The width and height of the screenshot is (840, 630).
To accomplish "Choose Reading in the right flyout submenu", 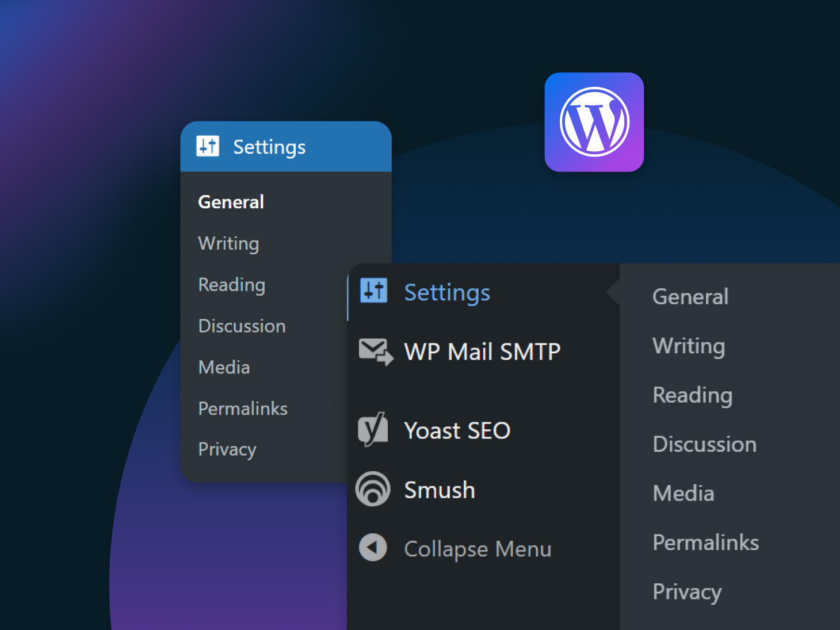I will point(692,395).
